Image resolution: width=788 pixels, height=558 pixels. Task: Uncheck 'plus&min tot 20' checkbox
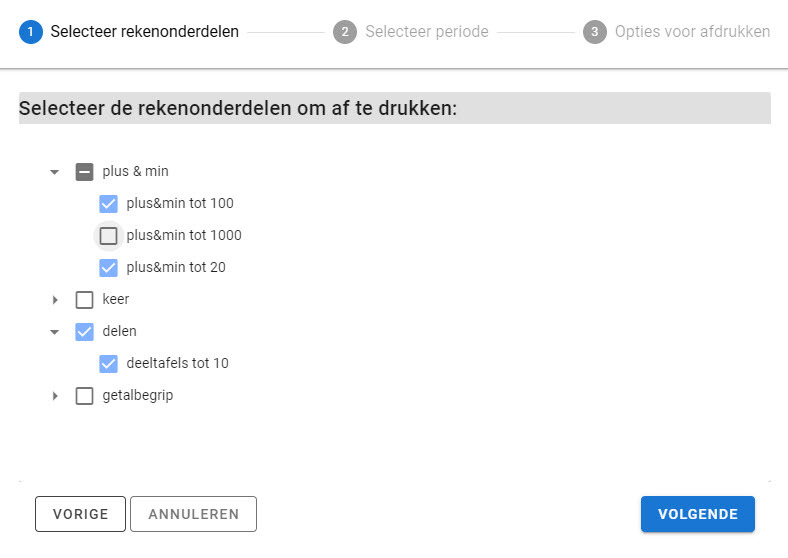tap(109, 268)
